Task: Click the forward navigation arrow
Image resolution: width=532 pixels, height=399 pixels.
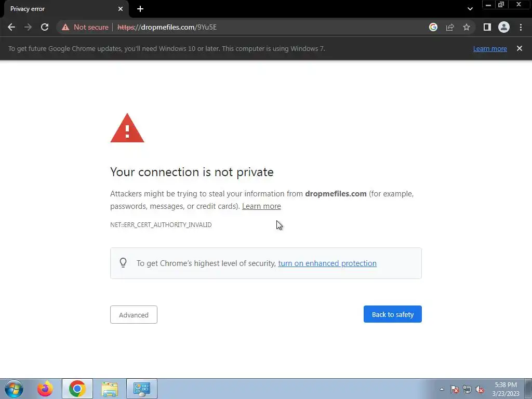Action: 28,27
